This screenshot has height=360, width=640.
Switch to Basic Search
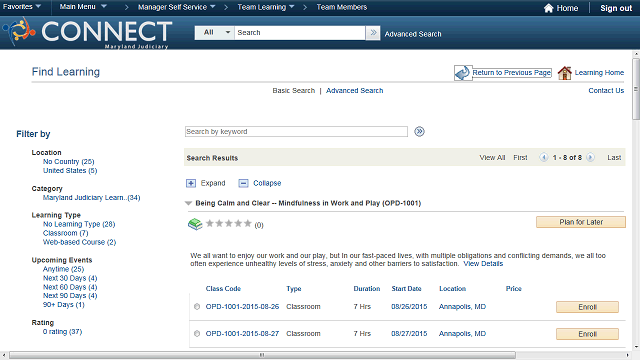click(293, 91)
